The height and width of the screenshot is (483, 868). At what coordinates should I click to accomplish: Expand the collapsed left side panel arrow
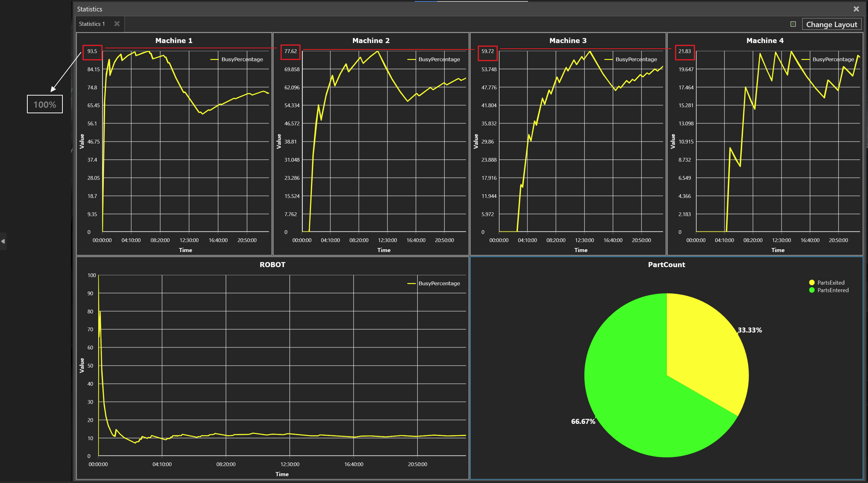pyautogui.click(x=3, y=241)
